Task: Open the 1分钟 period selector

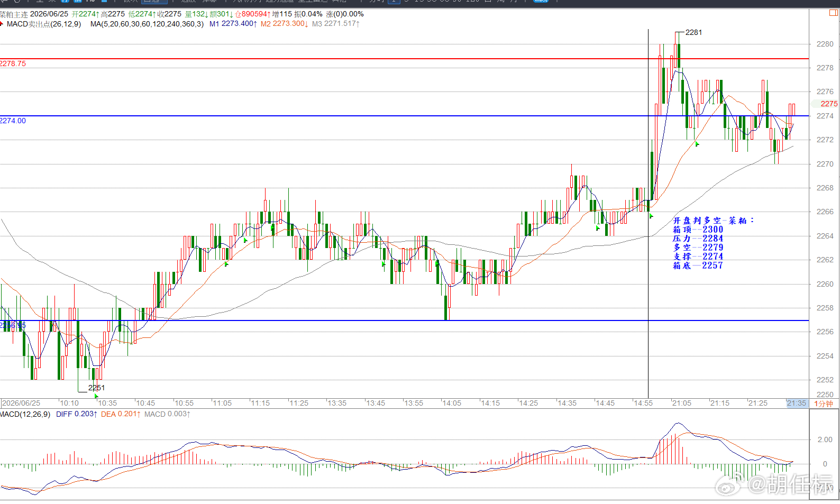Action: (x=823, y=404)
